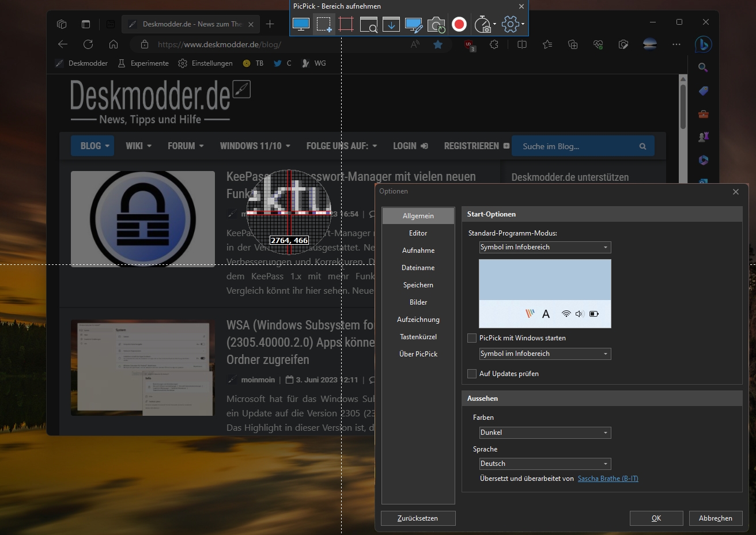Image resolution: width=756 pixels, height=535 pixels.
Task: Click the Zurücksetzen button in Optionen
Action: [418, 518]
